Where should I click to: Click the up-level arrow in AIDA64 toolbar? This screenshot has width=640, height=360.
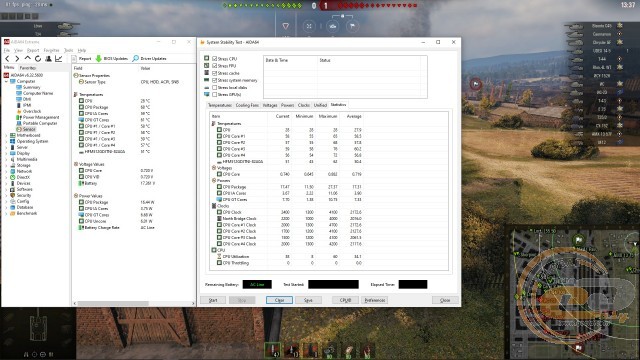[28, 58]
